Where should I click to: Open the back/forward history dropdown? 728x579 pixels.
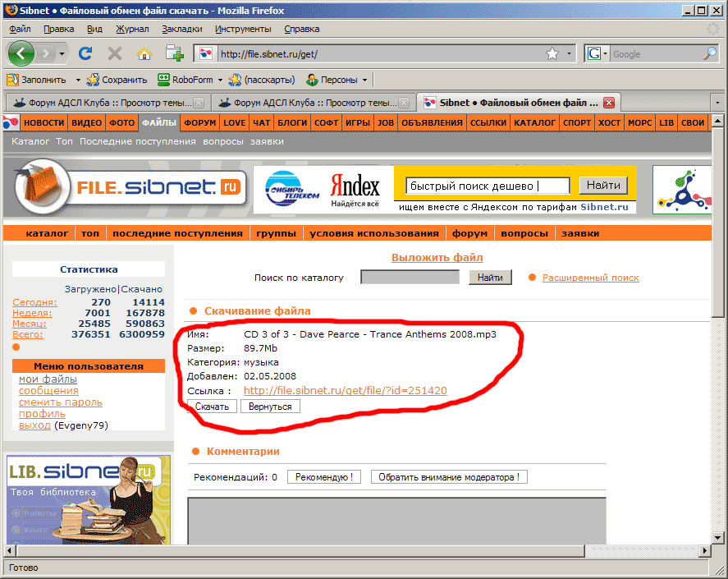click(62, 54)
